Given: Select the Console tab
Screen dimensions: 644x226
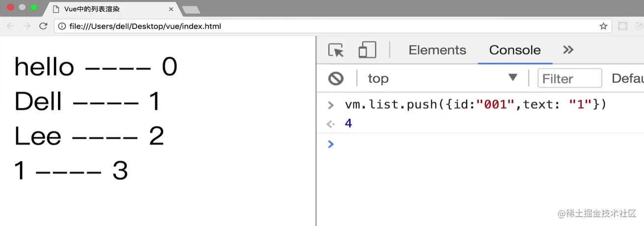Looking at the screenshot, I should (x=515, y=50).
